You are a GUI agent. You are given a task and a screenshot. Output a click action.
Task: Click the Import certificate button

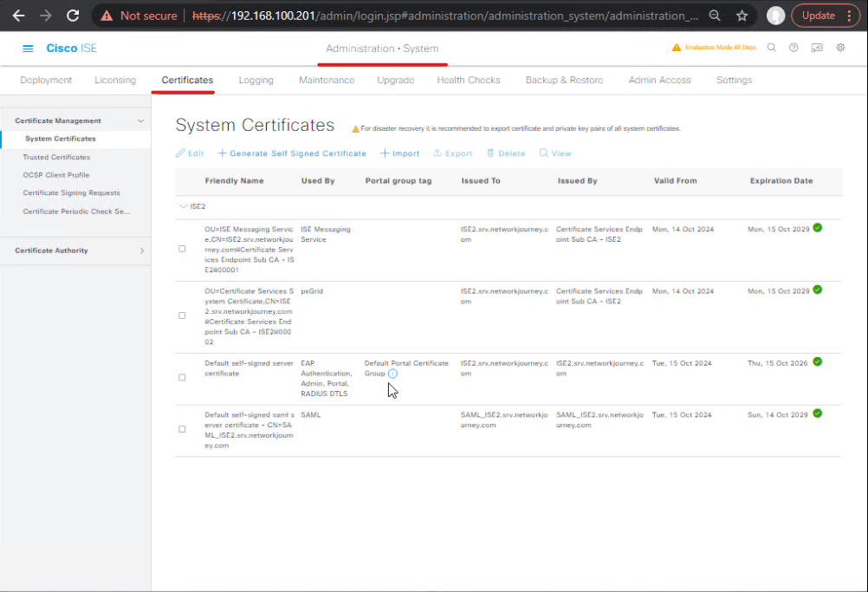399,153
